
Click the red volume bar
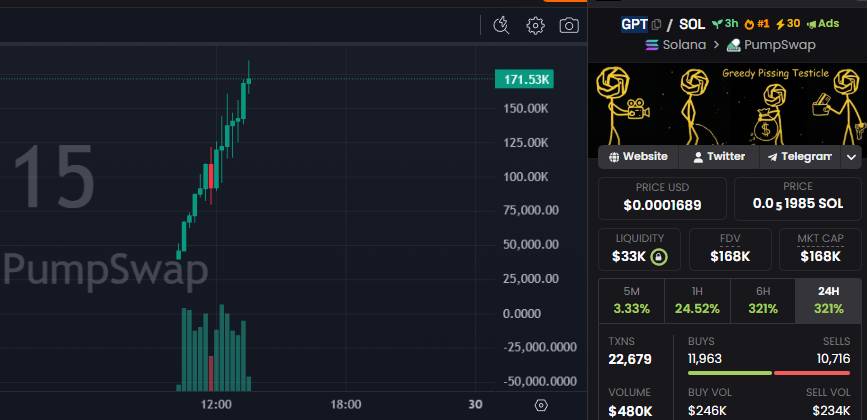211,373
